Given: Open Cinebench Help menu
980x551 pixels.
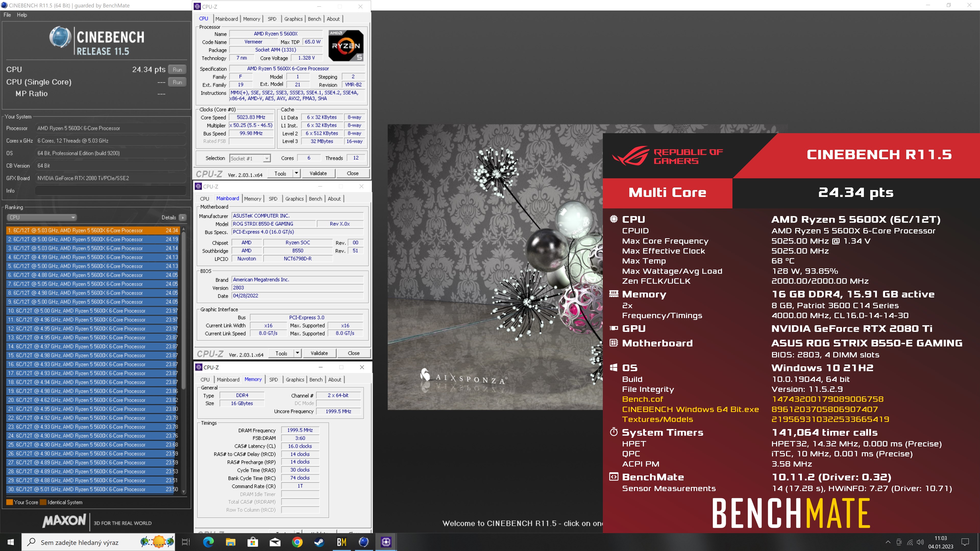Looking at the screenshot, I should 22,15.
